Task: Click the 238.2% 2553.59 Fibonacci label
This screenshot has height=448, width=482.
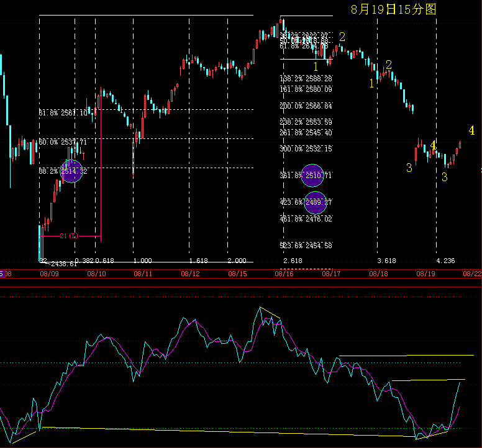Action: click(306, 122)
